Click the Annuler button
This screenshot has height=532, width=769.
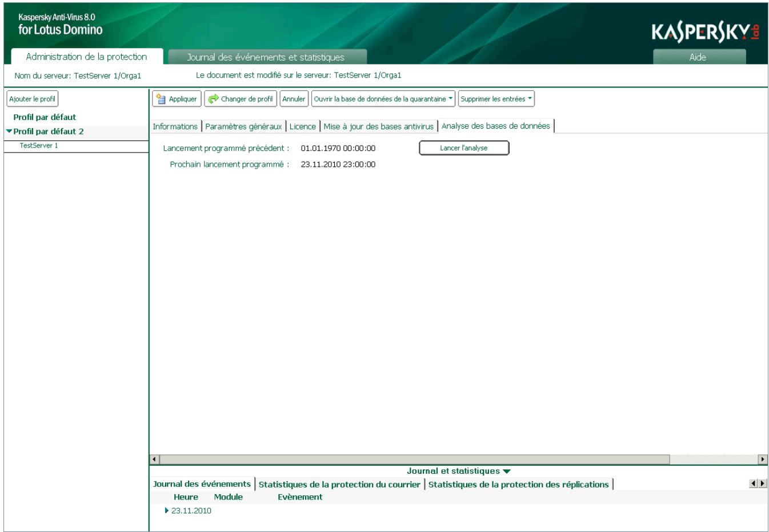click(x=294, y=99)
